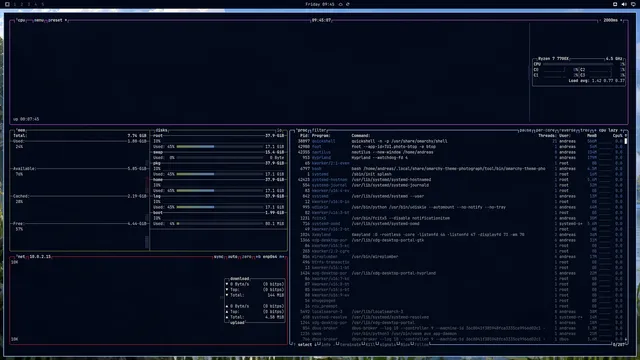This screenshot has height=360, width=640.
Task: Zero the network totals
Action: [247, 257]
